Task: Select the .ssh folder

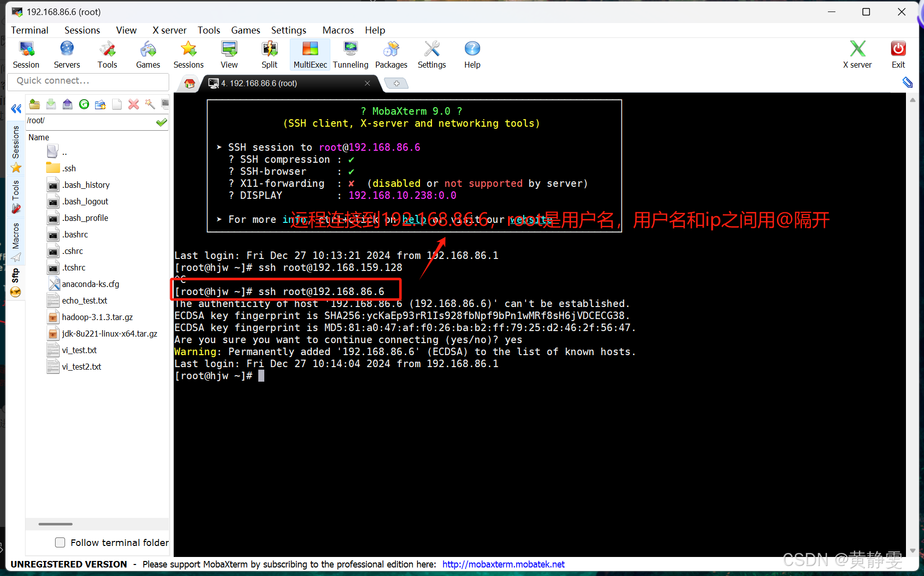Action: 61,168
